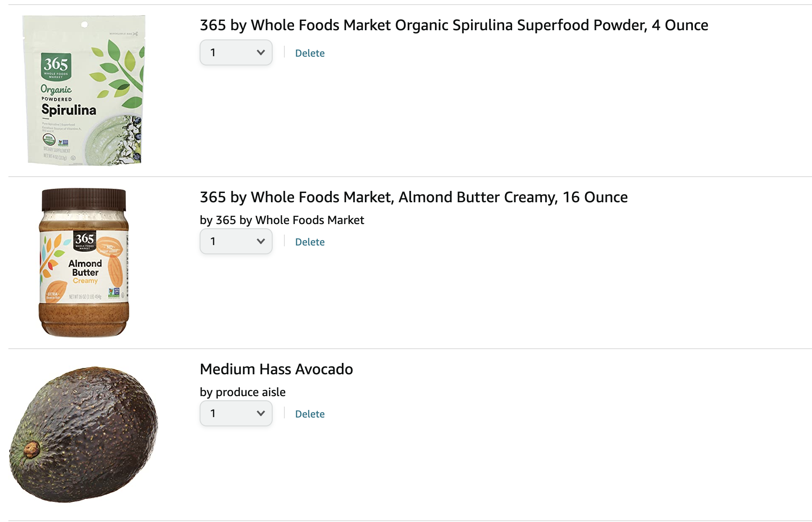Click the chevron arrow in Spirulina's quantity selector

point(261,52)
